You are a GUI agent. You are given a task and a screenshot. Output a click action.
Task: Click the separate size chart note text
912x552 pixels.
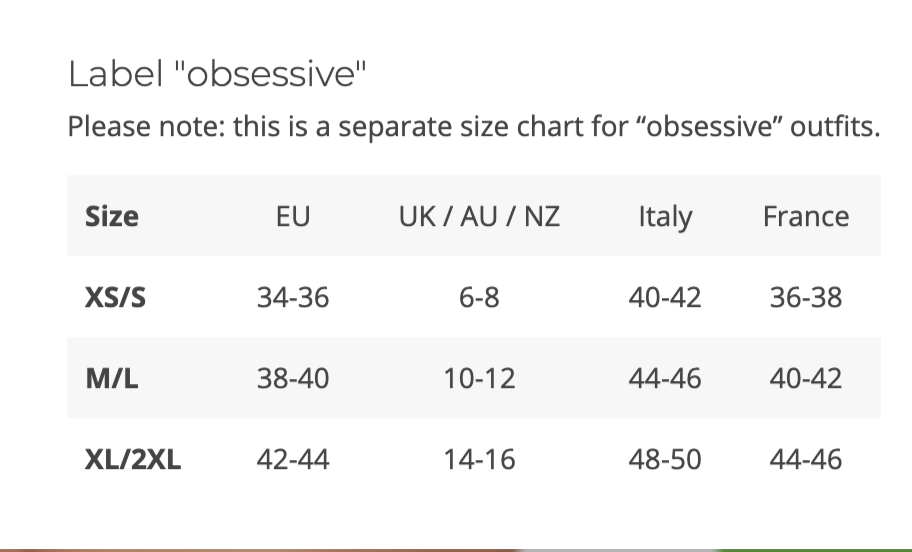[473, 128]
